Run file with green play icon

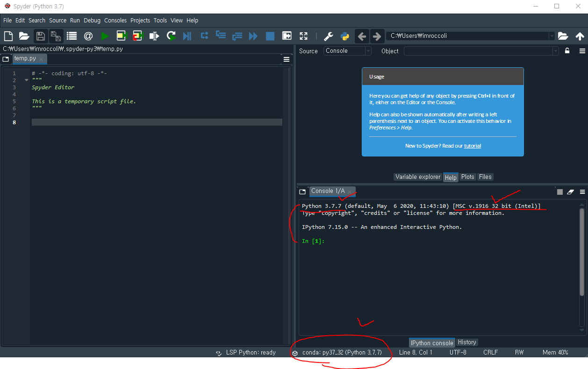click(x=105, y=36)
